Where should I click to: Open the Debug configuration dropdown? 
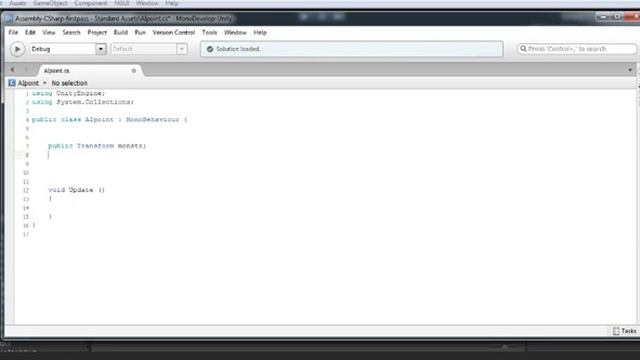[x=68, y=49]
